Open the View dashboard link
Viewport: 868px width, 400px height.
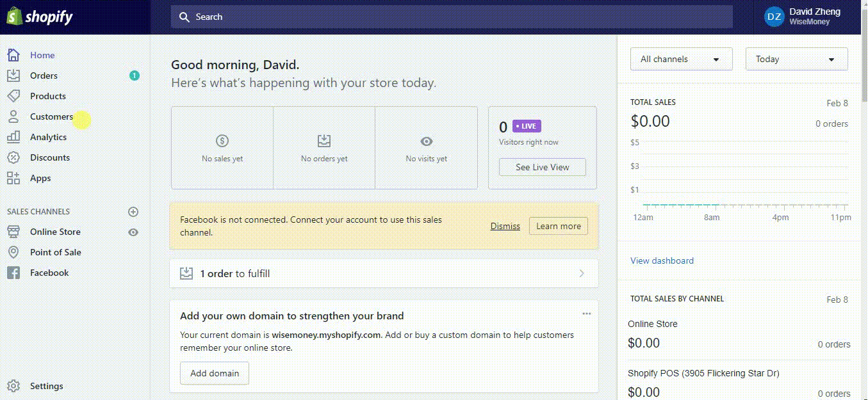coord(662,260)
